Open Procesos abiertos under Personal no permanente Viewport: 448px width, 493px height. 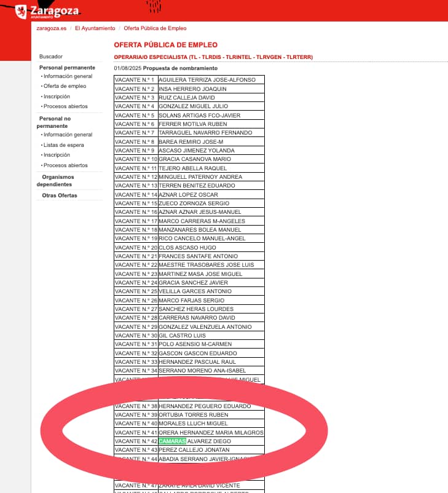pos(65,165)
